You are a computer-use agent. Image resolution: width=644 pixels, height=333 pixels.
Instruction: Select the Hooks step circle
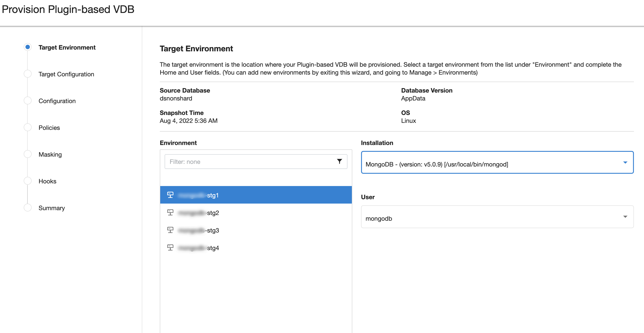[x=27, y=181]
